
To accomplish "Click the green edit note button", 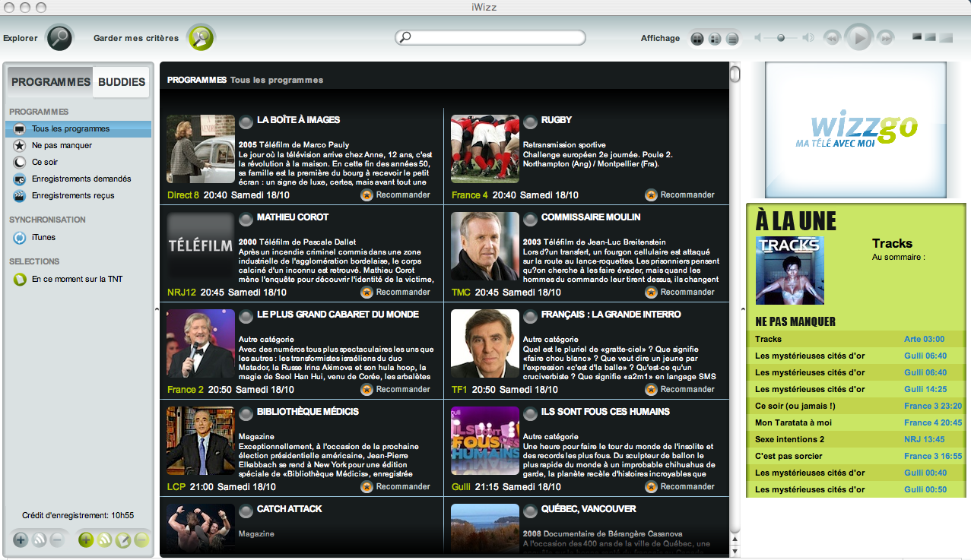I will [x=123, y=540].
